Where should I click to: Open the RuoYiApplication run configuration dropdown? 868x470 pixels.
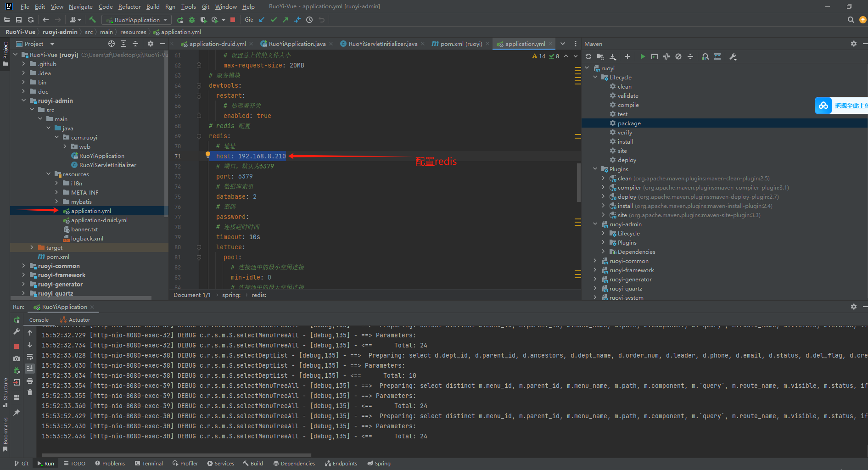[x=136, y=20]
